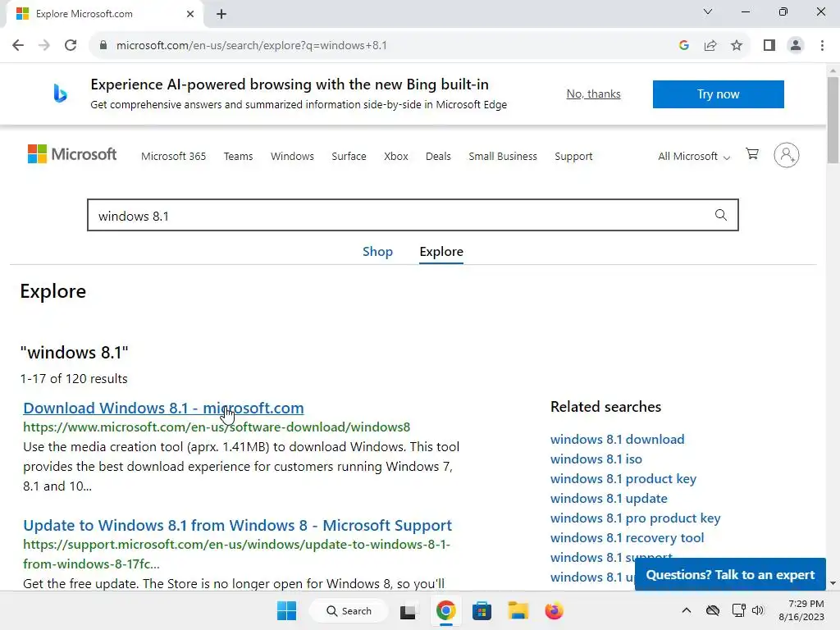Open volume control tray icon

[x=757, y=610]
